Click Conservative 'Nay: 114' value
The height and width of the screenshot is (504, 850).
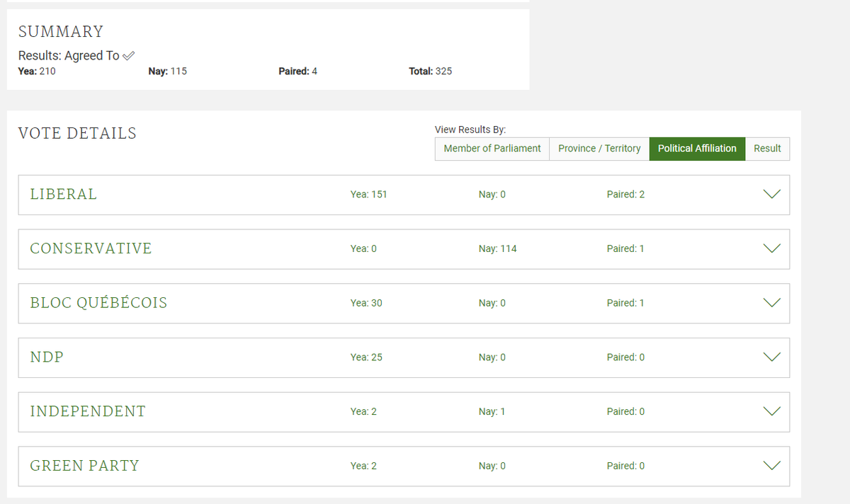tap(498, 248)
